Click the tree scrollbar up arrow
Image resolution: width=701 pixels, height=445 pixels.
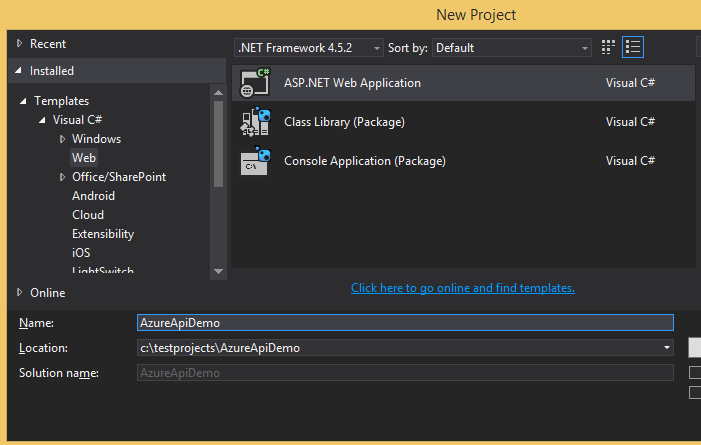[x=218, y=92]
